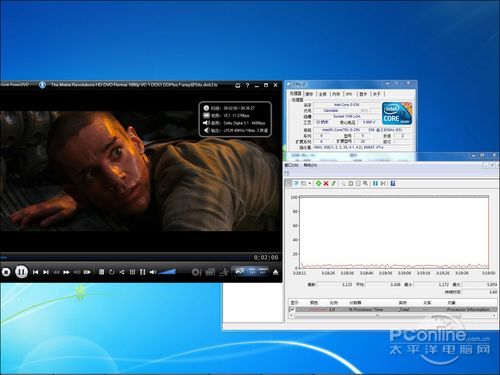
Task: Open the last (about) tab in CPU-Z
Action: [x=377, y=94]
